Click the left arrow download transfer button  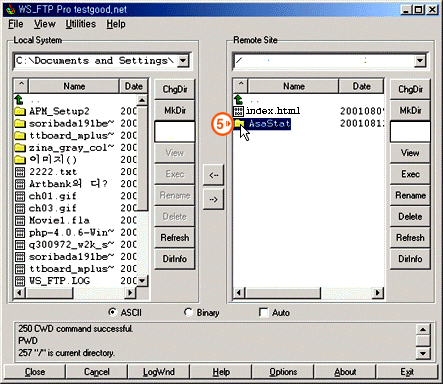click(x=213, y=175)
